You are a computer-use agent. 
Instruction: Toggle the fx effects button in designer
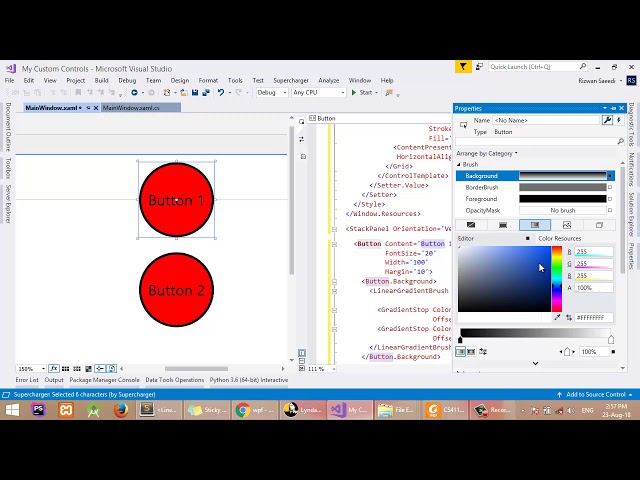coord(54,369)
